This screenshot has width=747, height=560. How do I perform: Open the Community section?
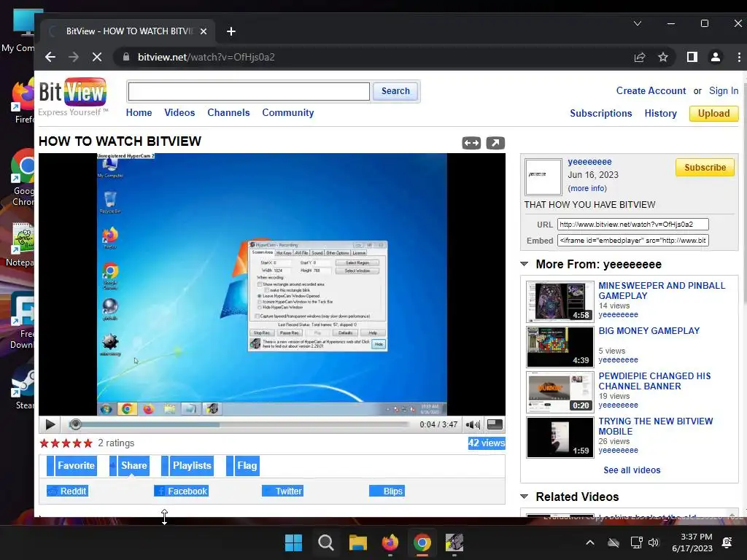[x=287, y=113]
